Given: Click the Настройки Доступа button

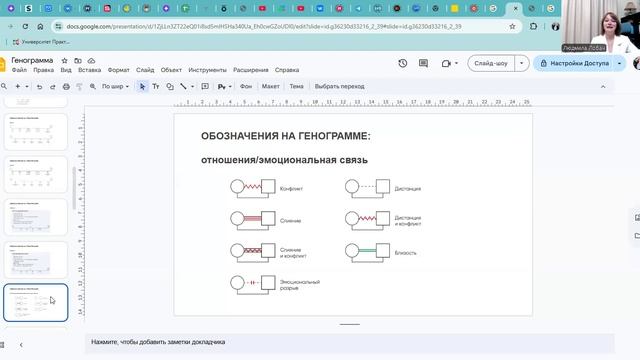Looking at the screenshot, I should click(574, 63).
